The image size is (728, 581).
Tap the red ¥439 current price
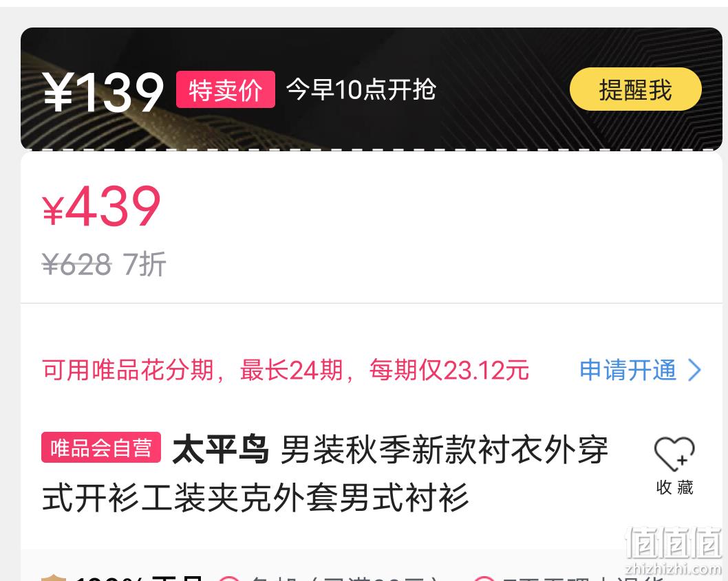[x=101, y=206]
